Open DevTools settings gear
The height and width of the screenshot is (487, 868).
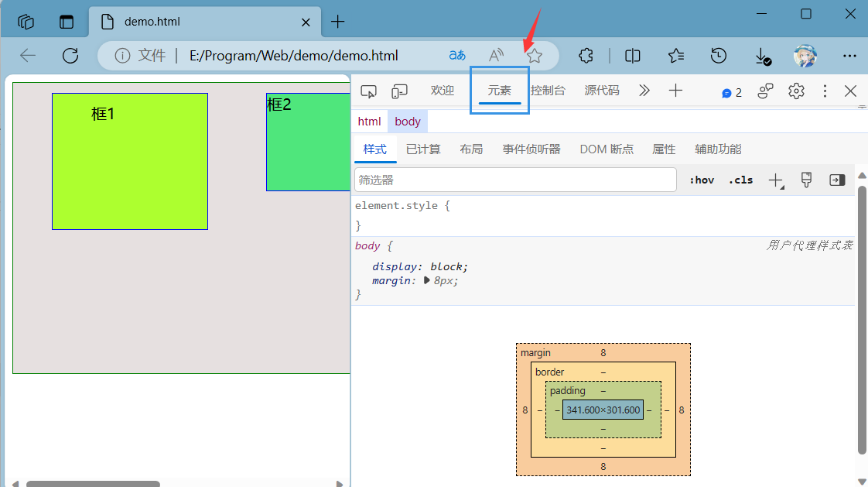pos(796,91)
